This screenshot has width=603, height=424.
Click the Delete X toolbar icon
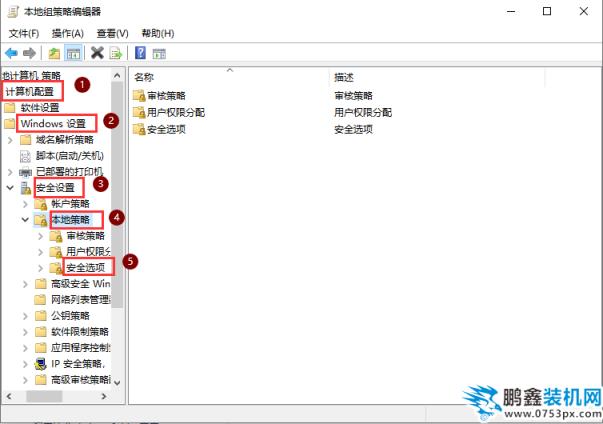pyautogui.click(x=97, y=53)
